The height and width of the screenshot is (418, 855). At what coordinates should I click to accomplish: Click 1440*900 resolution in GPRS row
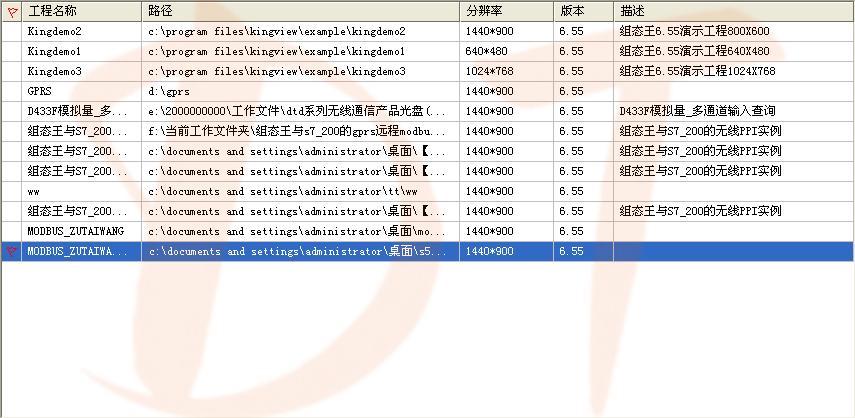click(x=489, y=92)
